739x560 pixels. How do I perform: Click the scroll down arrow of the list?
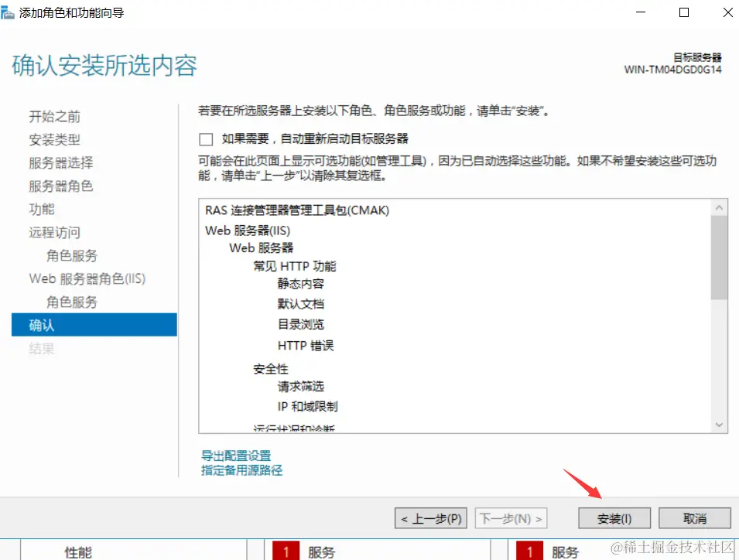coord(719,425)
